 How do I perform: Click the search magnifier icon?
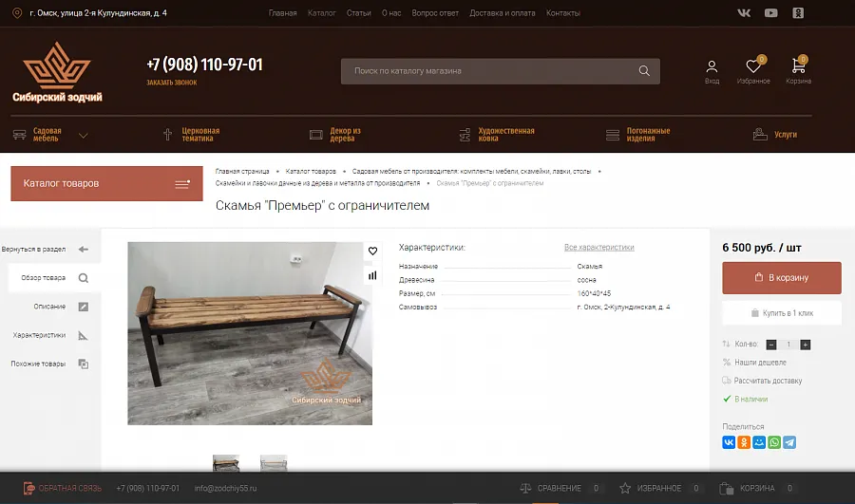tap(644, 71)
